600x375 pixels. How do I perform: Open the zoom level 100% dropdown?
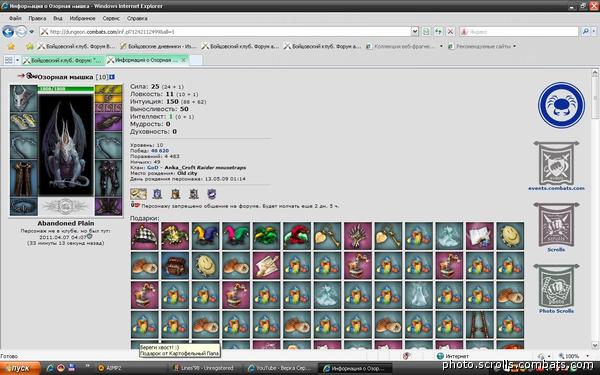tap(572, 356)
